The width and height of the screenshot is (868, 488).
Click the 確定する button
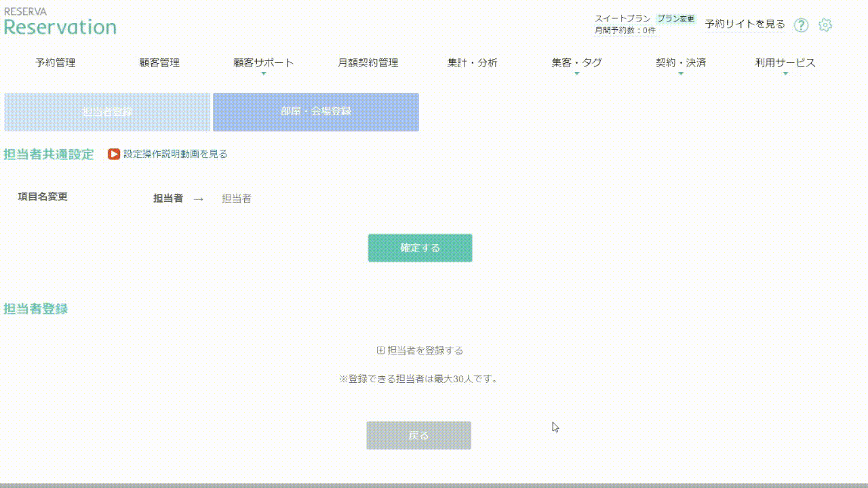tap(420, 248)
